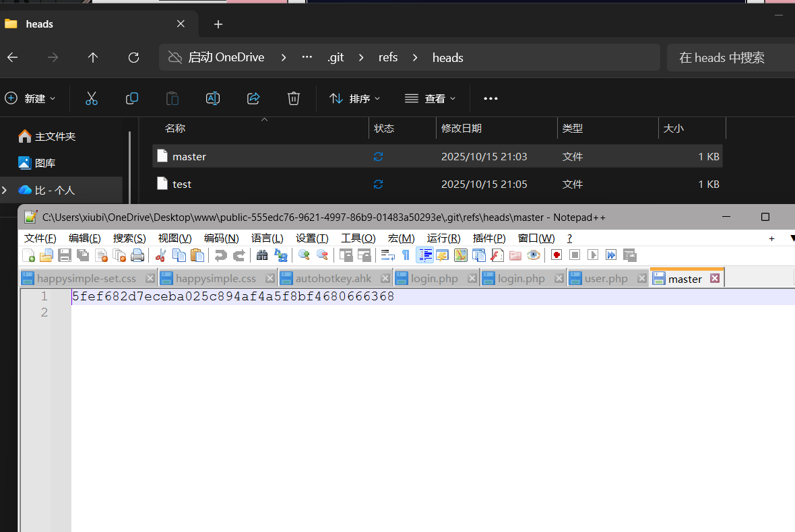
Task: Click the Delete trash icon in Explorer
Action: click(293, 98)
